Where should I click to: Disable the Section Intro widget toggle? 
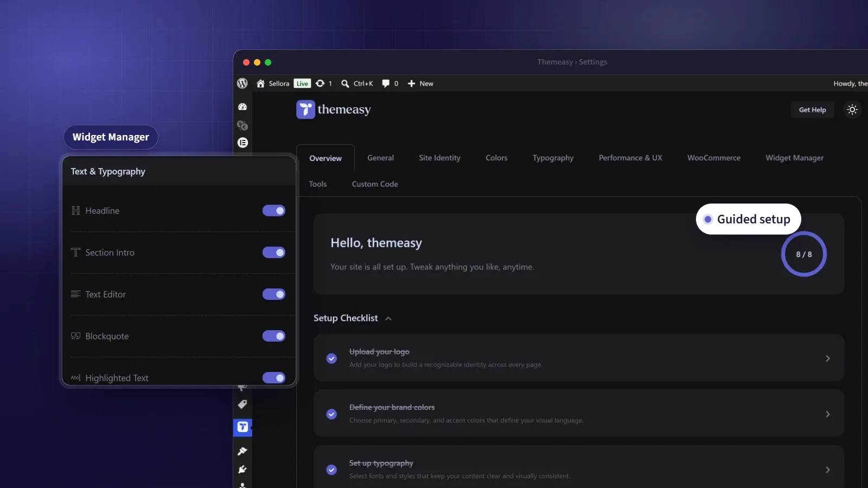274,252
